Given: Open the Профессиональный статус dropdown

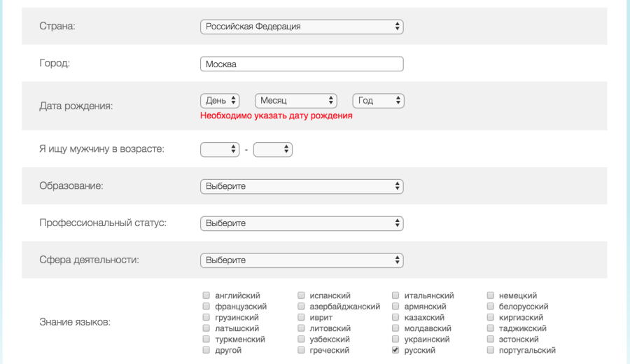Looking at the screenshot, I should [302, 223].
